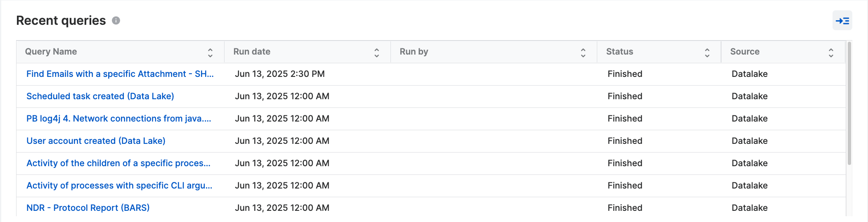Open Find Emails with specific Attachment query
Image resolution: width=868 pixels, height=222 pixels.
[120, 74]
